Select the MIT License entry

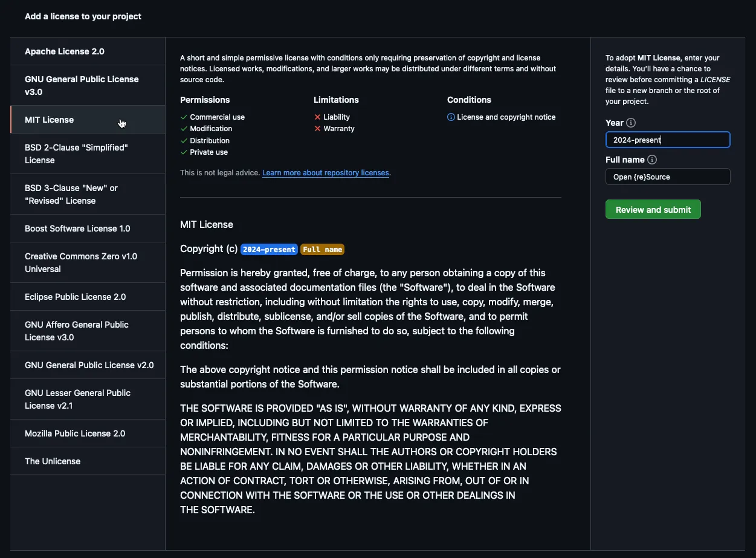pos(50,120)
